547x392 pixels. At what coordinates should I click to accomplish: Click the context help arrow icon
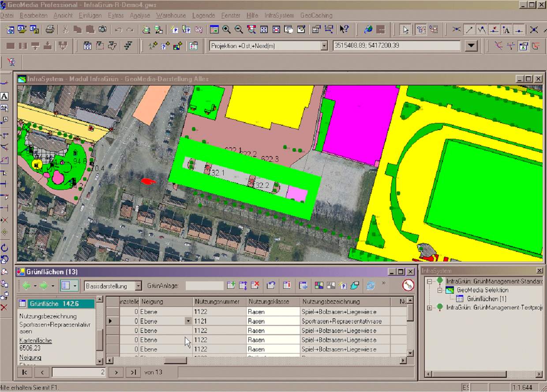pos(344,30)
